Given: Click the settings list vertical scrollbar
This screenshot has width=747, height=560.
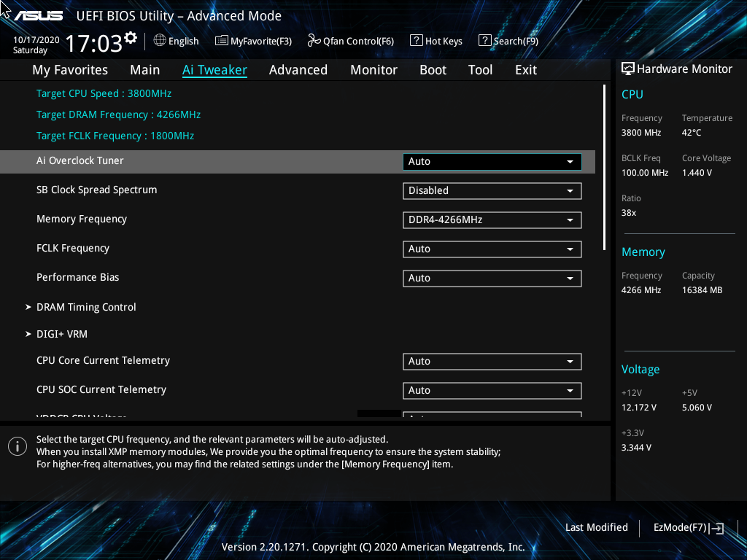Looking at the screenshot, I should click(604, 167).
